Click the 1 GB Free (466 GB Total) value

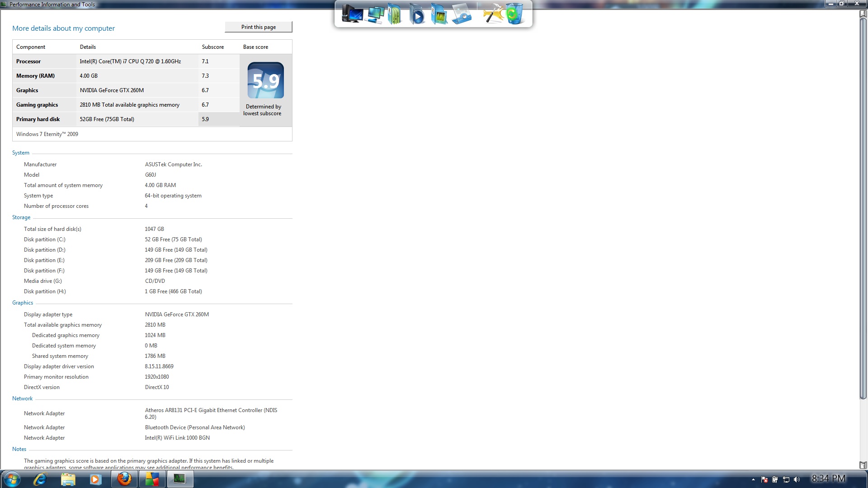point(174,291)
